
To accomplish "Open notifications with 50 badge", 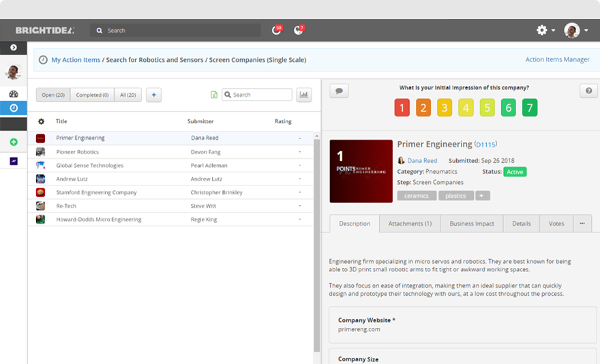I will click(277, 30).
